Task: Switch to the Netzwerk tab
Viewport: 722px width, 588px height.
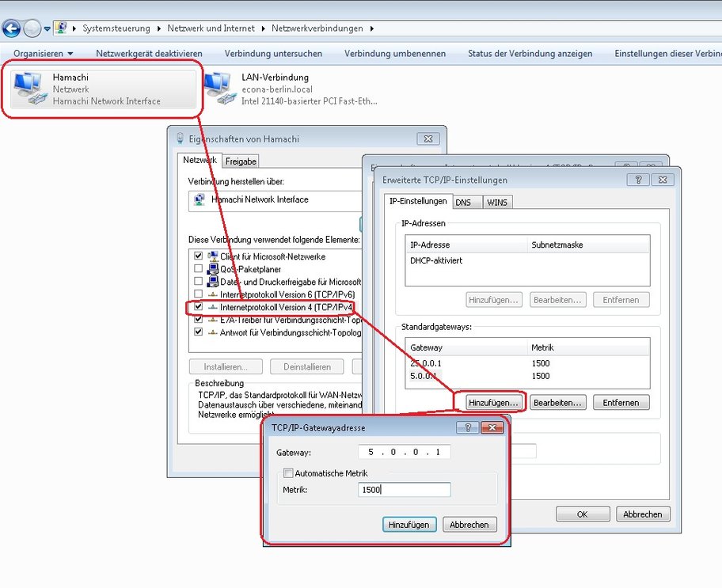Action: 199,160
